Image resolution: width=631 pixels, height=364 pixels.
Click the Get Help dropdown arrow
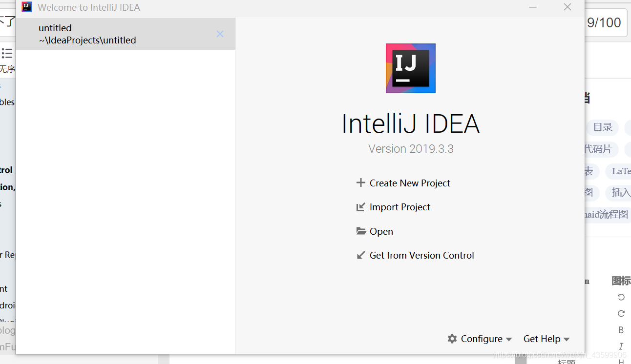(x=567, y=339)
